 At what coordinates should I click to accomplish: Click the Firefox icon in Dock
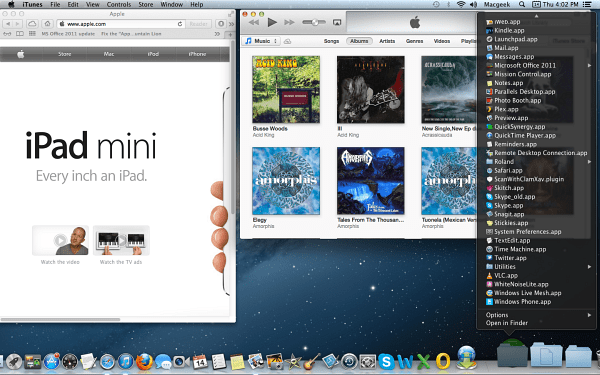tap(144, 361)
